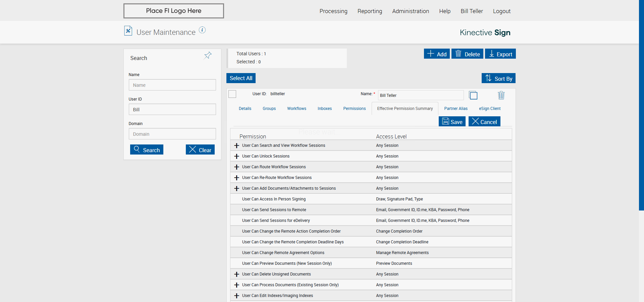Click the Select All button
Image resolution: width=644 pixels, height=302 pixels.
[241, 78]
